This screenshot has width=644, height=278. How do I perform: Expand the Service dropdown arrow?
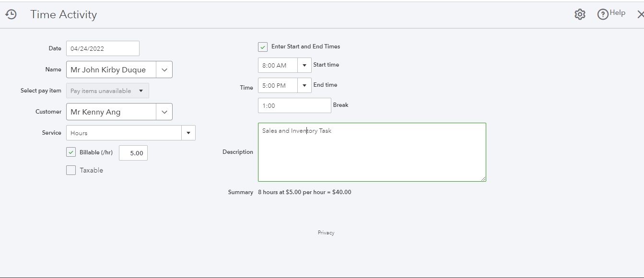click(188, 133)
